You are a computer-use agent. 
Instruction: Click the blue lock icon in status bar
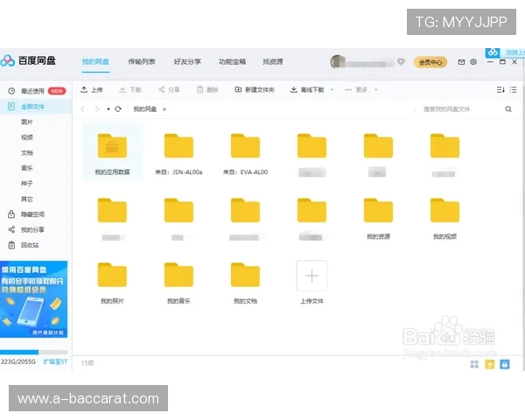505,364
